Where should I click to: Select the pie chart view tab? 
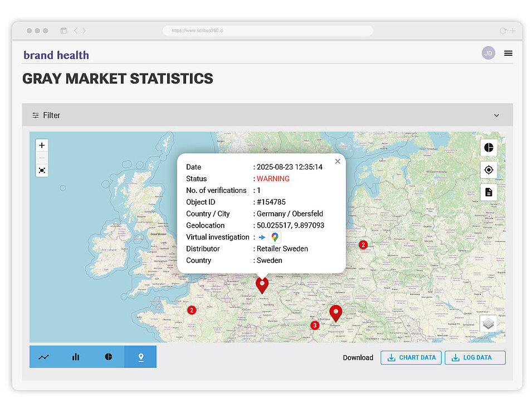(108, 357)
